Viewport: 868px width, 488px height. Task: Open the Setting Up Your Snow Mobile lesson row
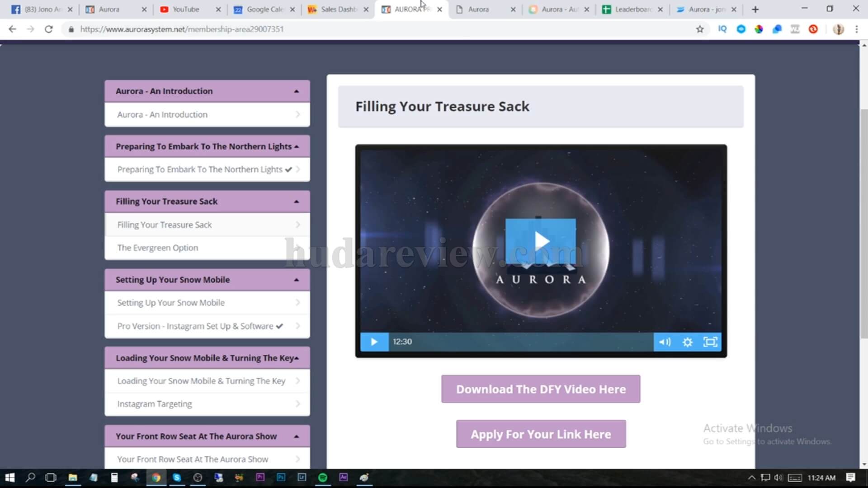[x=207, y=303]
